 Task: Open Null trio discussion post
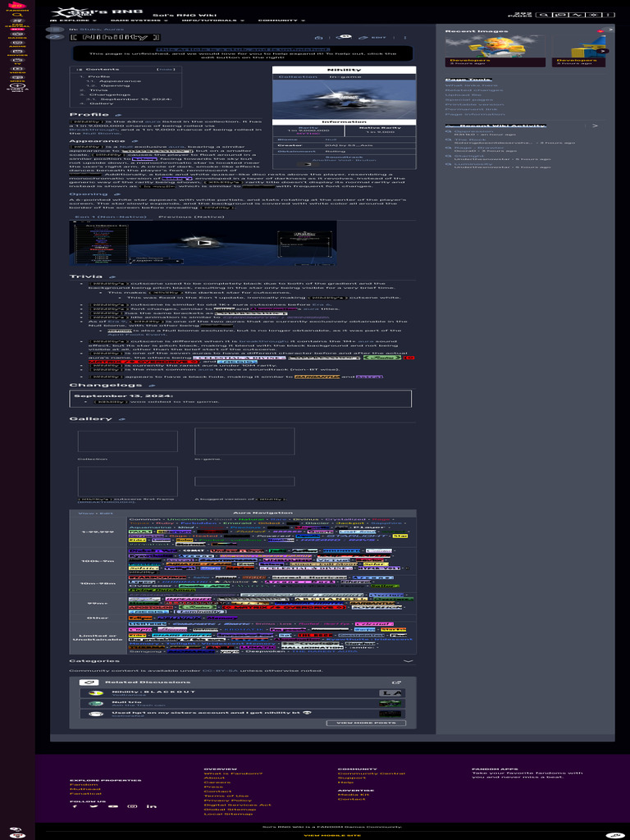126,702
